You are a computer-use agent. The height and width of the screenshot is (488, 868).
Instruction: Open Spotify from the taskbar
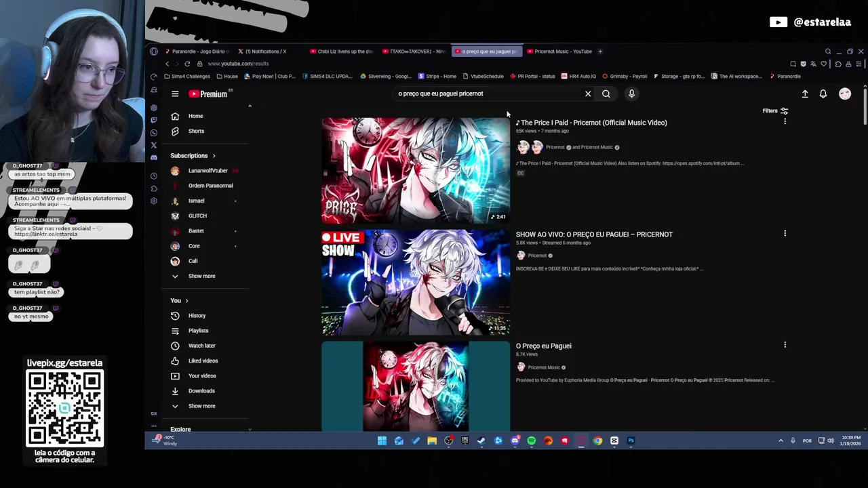tap(531, 441)
